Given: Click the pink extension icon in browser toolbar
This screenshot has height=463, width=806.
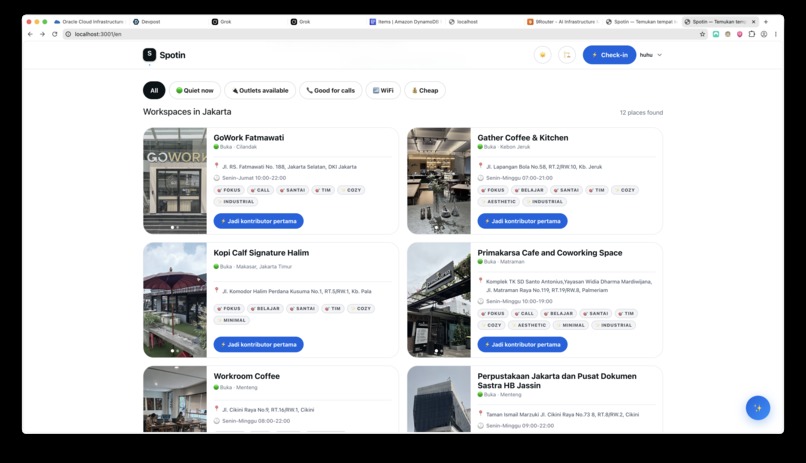Looking at the screenshot, I should pyautogui.click(x=740, y=34).
